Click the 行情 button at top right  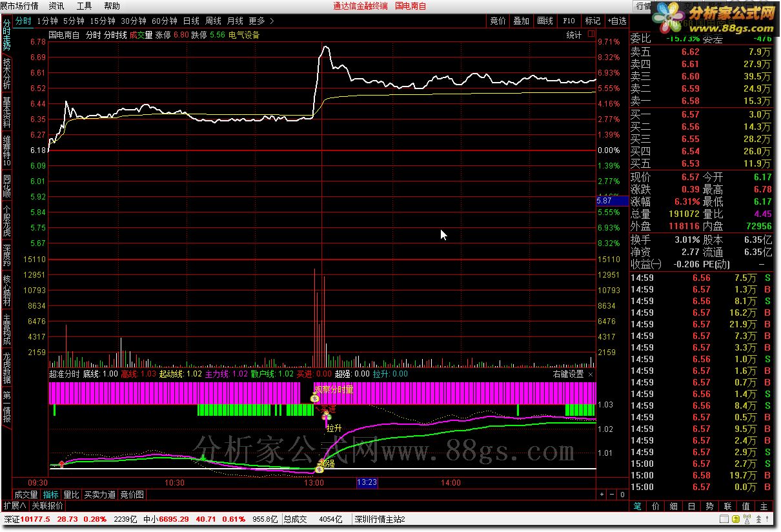pyautogui.click(x=644, y=6)
